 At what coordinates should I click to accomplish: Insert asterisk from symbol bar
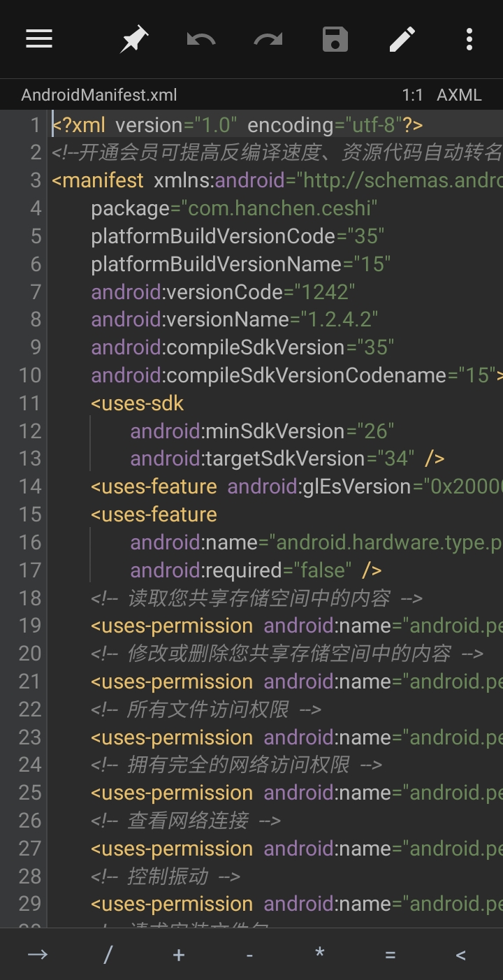[x=320, y=954]
